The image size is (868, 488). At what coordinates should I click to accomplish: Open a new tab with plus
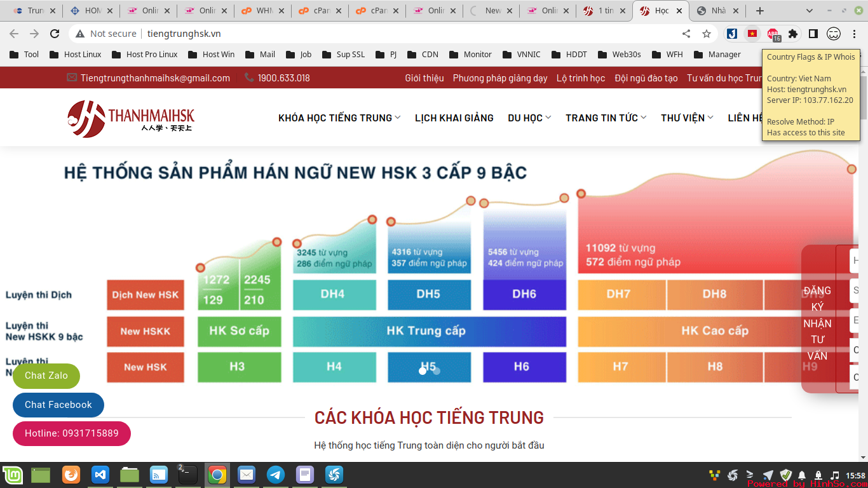click(760, 11)
